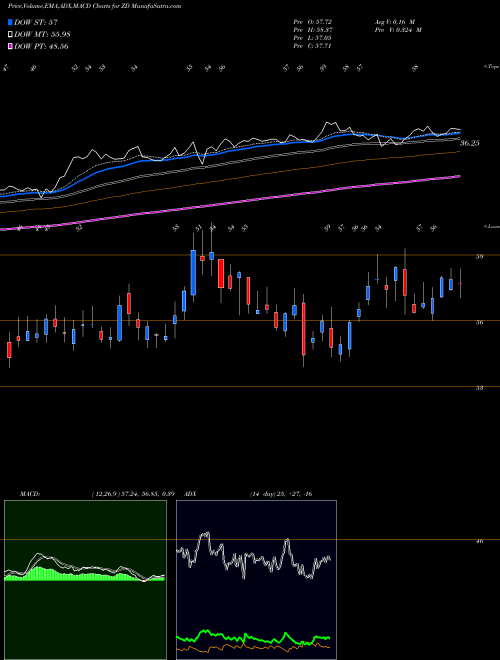Select the 'DOW PT: 48.56' legend text
Image resolution: width=500 pixels, height=660 pixels.
point(41,46)
